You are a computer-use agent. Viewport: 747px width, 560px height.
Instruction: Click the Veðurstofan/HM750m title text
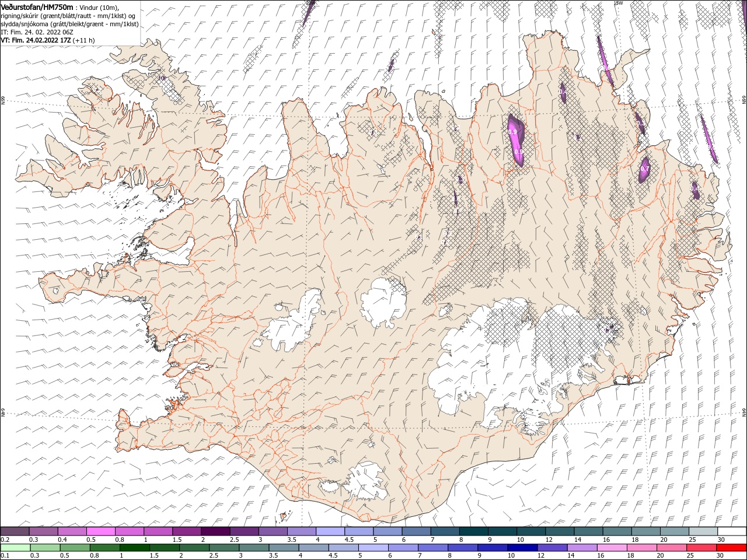coord(37,6)
